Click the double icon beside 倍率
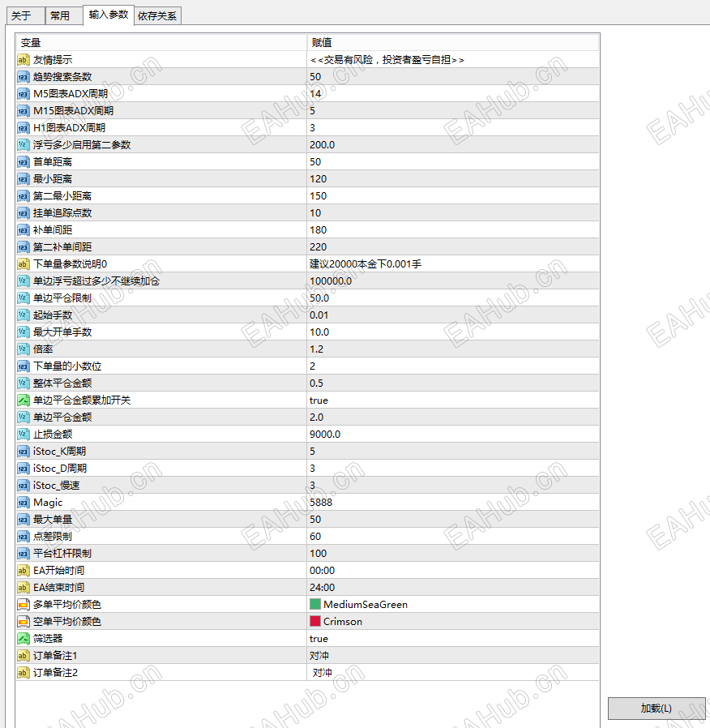Viewport: 710px width, 728px height. click(x=24, y=349)
